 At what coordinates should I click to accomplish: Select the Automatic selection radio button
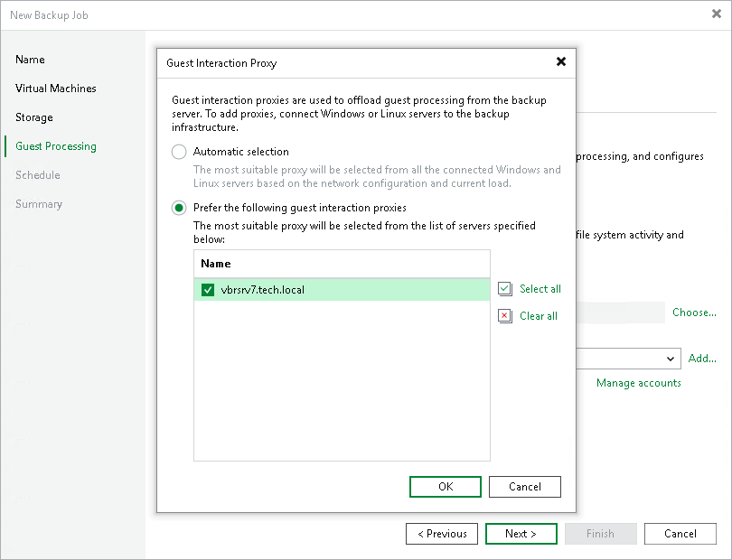(x=179, y=152)
